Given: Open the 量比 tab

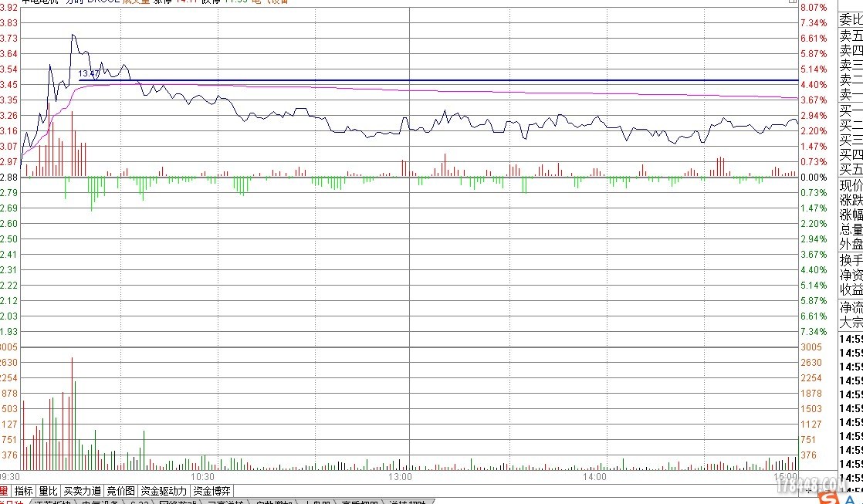Looking at the screenshot, I should [48, 491].
